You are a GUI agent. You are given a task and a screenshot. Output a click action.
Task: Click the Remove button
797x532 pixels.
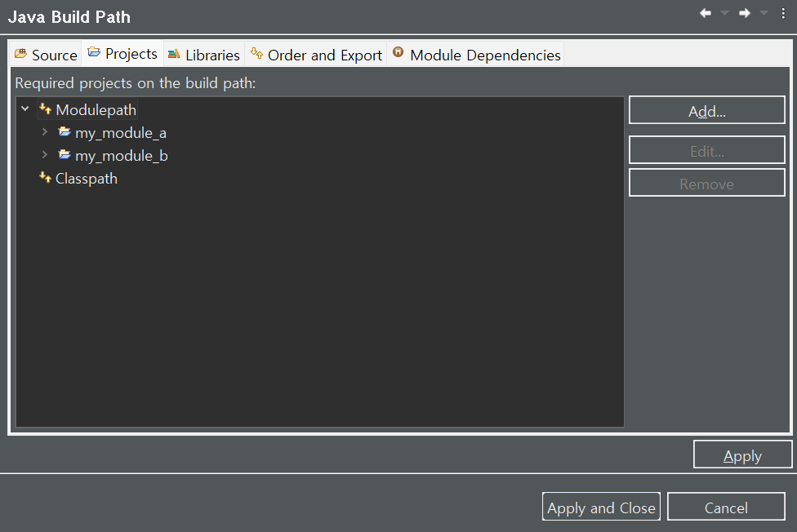706,183
